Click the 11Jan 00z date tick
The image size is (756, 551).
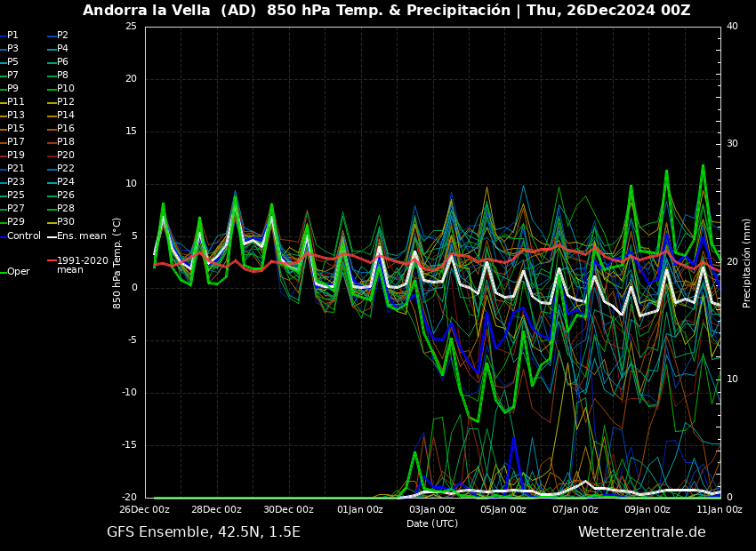(720, 509)
